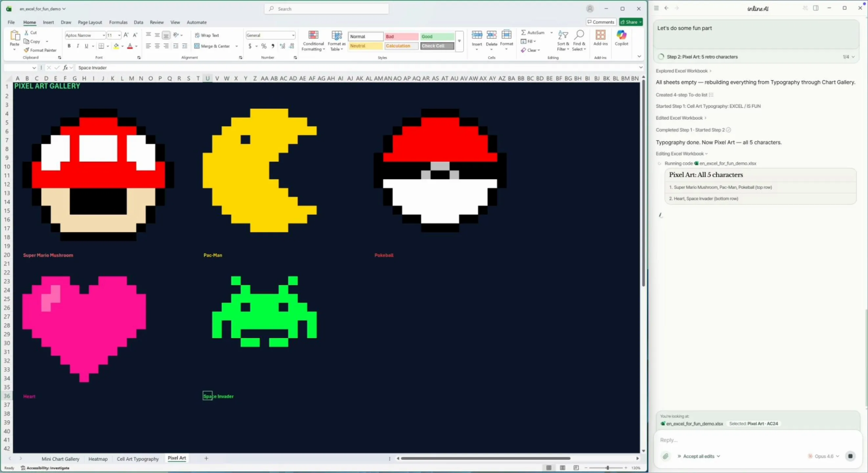Image resolution: width=868 pixels, height=473 pixels.
Task: Switch to the Heatmap sheet tab
Action: [98, 459]
